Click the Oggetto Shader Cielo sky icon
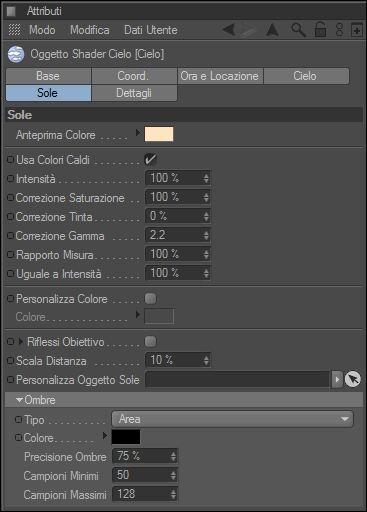 point(16,54)
